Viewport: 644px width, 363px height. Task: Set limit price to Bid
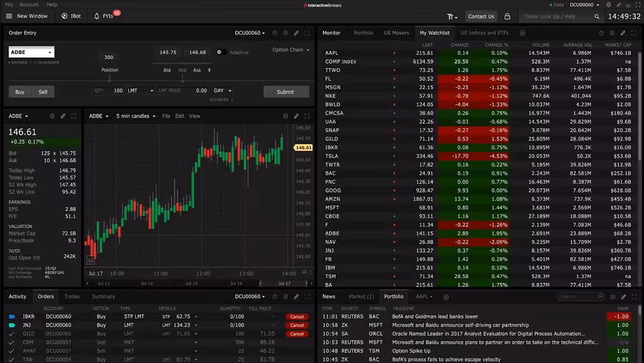pyautogui.click(x=167, y=70)
